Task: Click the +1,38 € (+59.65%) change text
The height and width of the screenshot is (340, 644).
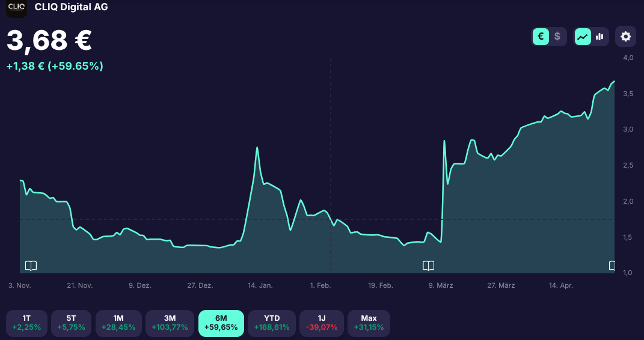Action: pos(55,66)
